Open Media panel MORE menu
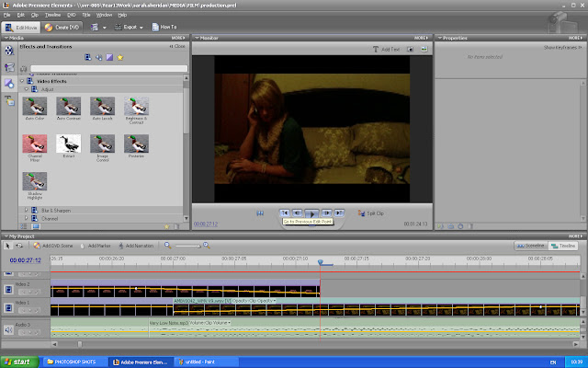Image resolution: width=588 pixels, height=368 pixels. (x=178, y=38)
